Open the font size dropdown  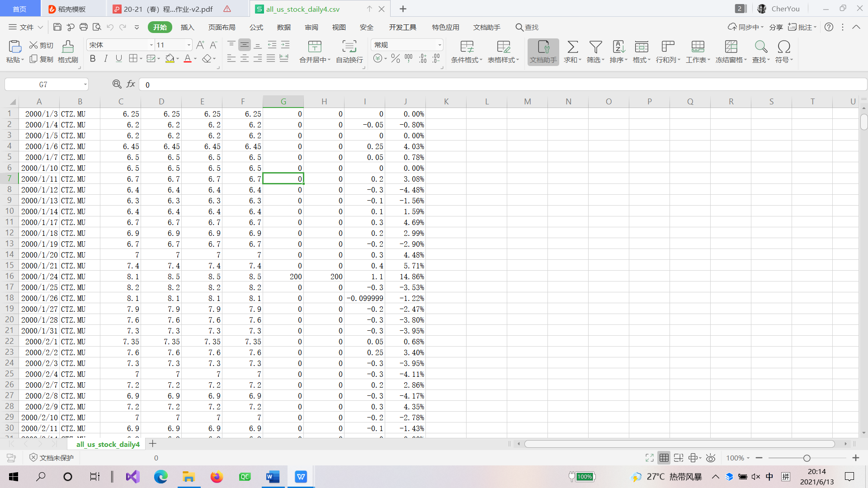(x=189, y=45)
